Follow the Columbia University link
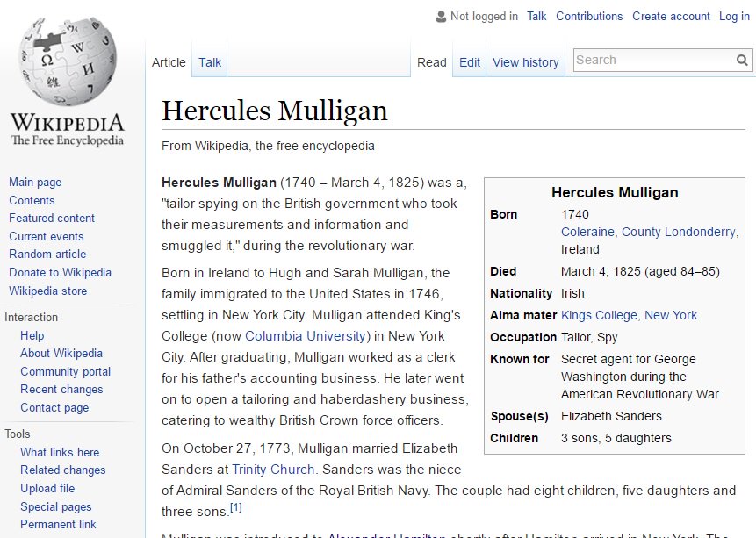This screenshot has height=538, width=756. (x=306, y=336)
